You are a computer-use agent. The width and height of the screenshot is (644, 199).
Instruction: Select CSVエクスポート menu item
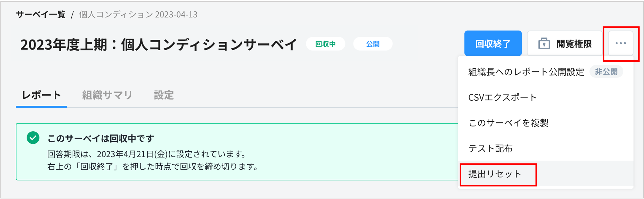pos(503,97)
